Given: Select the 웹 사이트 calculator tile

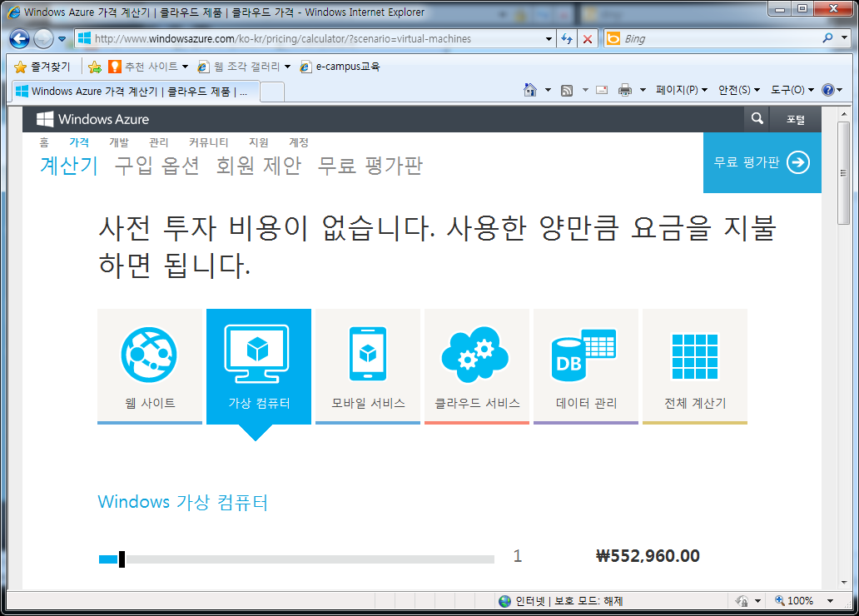Looking at the screenshot, I should tap(150, 366).
